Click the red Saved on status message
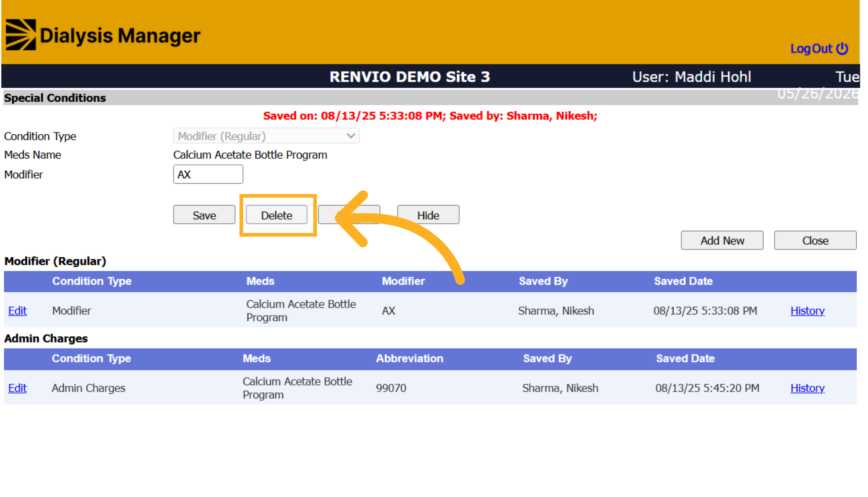The width and height of the screenshot is (868, 497). 430,116
